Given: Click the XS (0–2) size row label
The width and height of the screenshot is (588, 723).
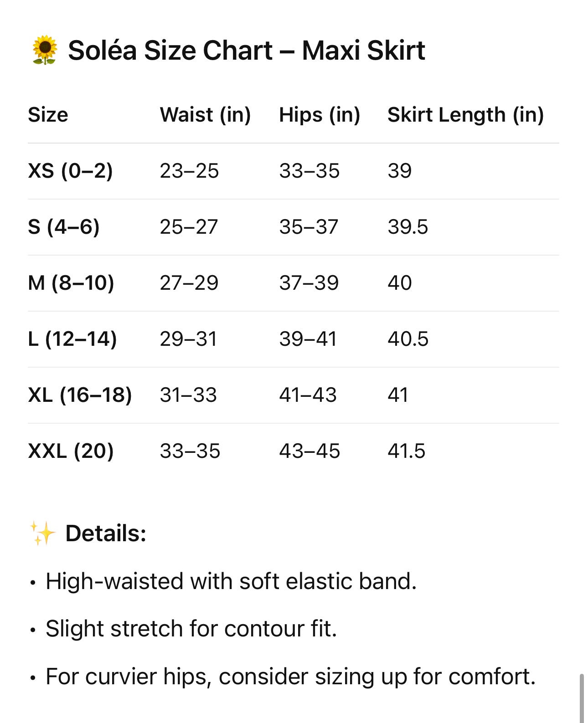Looking at the screenshot, I should coord(70,171).
